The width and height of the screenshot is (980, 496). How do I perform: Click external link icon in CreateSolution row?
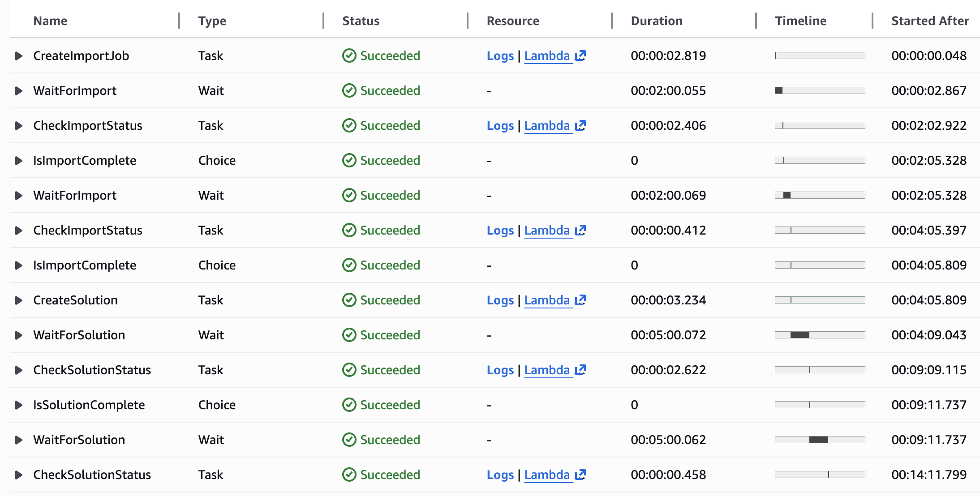(x=580, y=300)
